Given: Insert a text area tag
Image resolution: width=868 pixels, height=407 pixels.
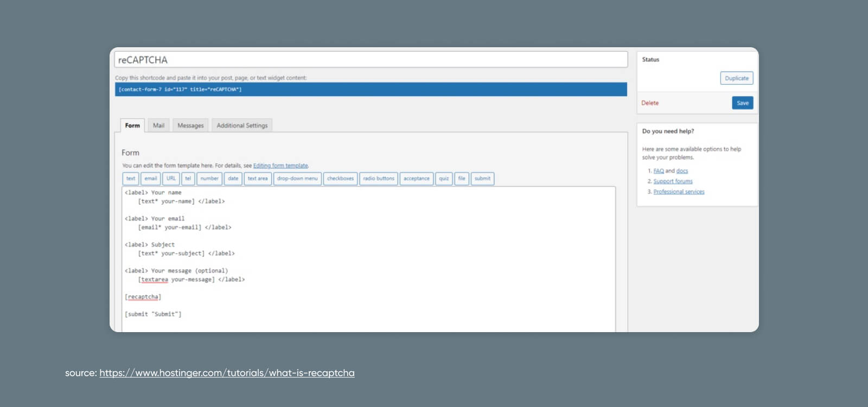Looking at the screenshot, I should 258,179.
